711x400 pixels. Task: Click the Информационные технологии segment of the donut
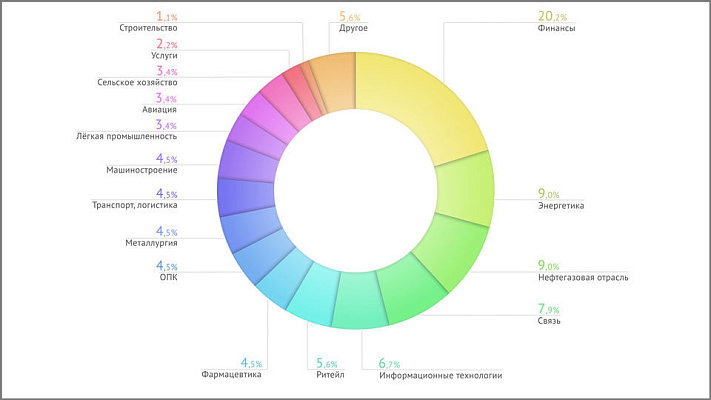358,300
